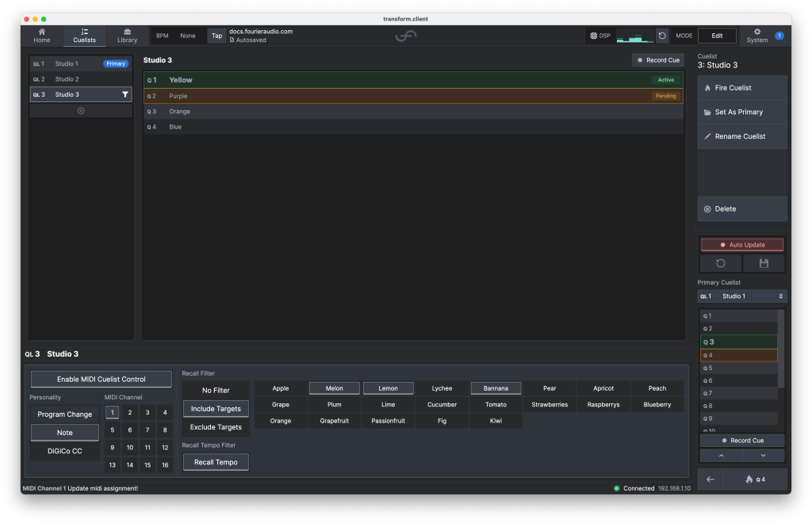Fire cue Q 4 with flame button

click(754, 479)
